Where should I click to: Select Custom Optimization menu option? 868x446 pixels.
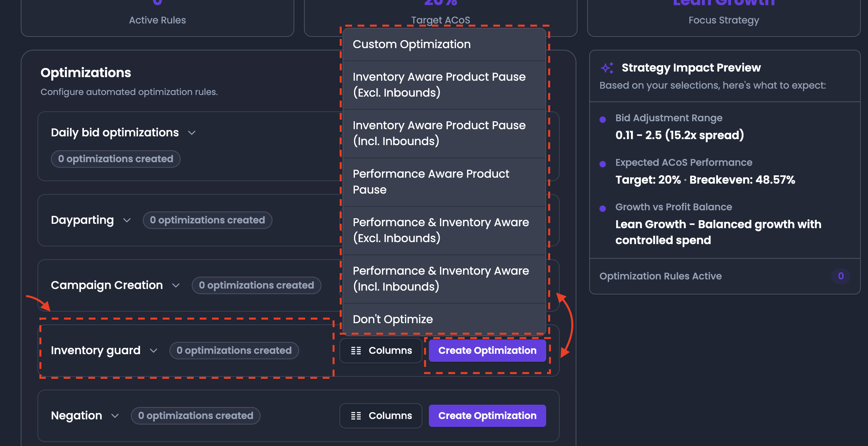click(444, 44)
